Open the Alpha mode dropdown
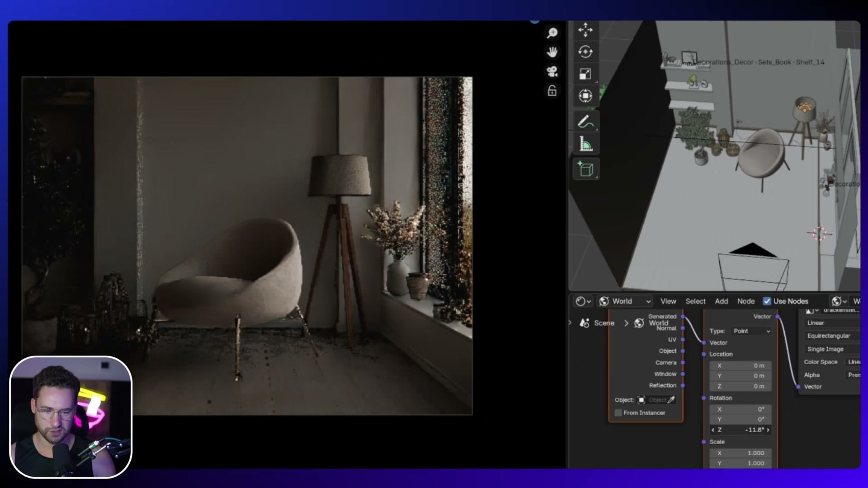868x488 pixels. (853, 375)
